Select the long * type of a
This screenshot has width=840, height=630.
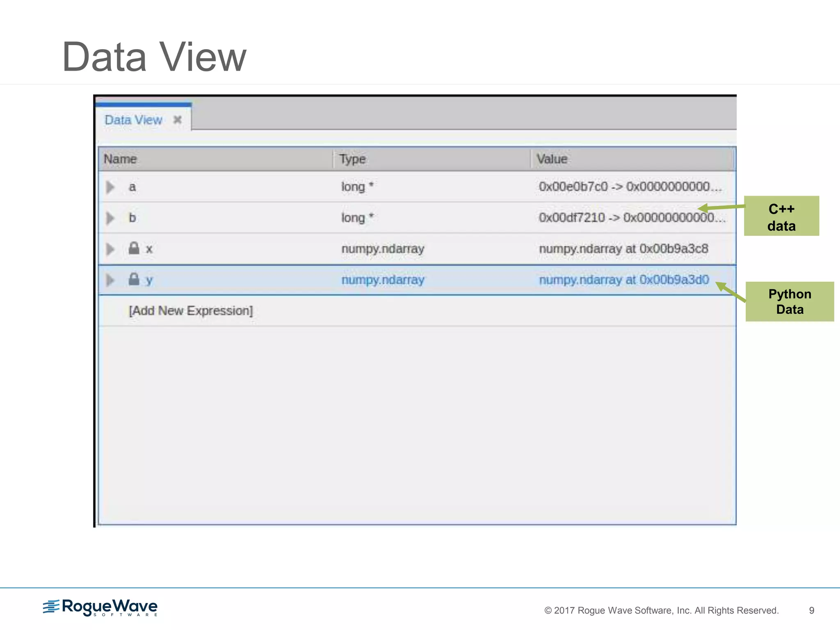(x=357, y=187)
